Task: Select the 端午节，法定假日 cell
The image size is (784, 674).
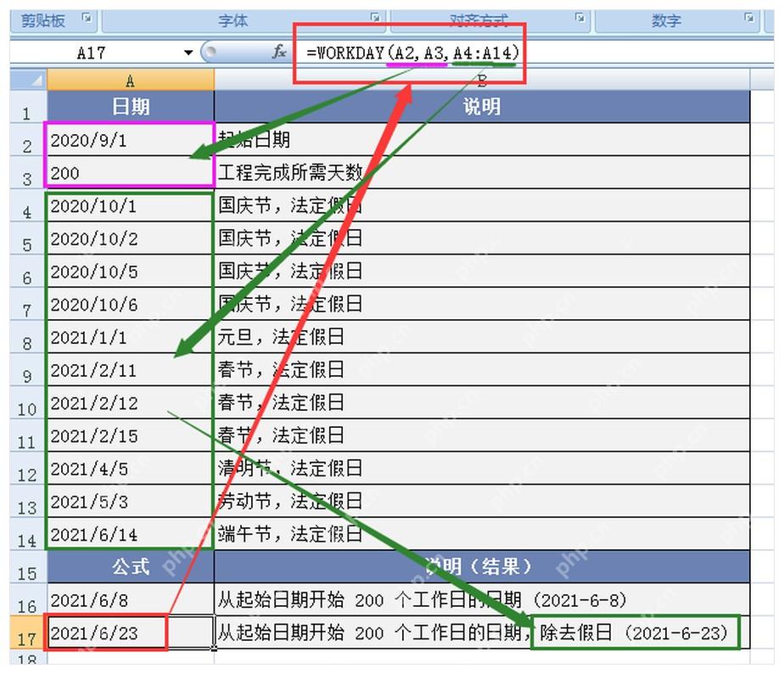Action: pyautogui.click(x=482, y=535)
